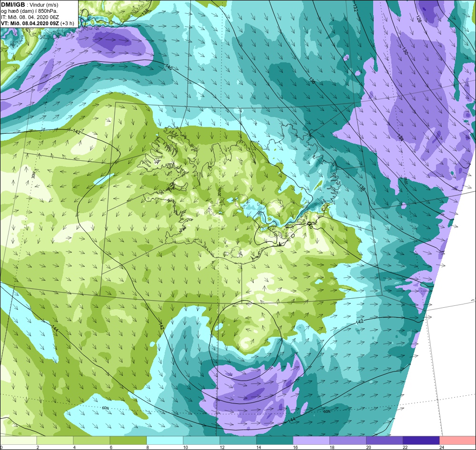
Task: Pick the 18–20 m/s purple legend swatch
Action: (x=347, y=440)
